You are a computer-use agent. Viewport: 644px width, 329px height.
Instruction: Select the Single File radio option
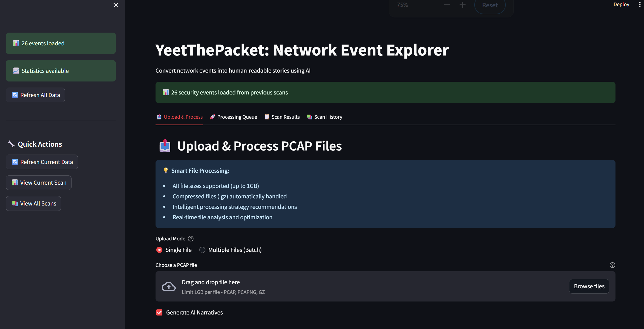[x=159, y=250]
